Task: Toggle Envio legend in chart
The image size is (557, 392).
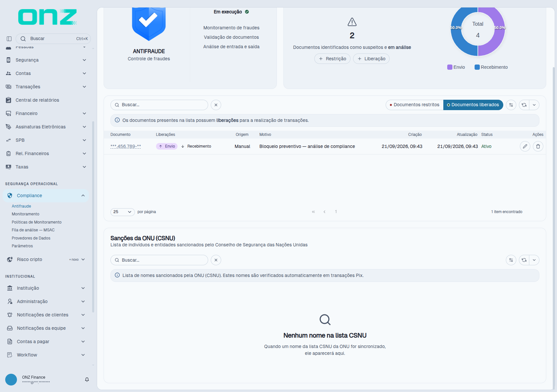Action: [x=456, y=67]
